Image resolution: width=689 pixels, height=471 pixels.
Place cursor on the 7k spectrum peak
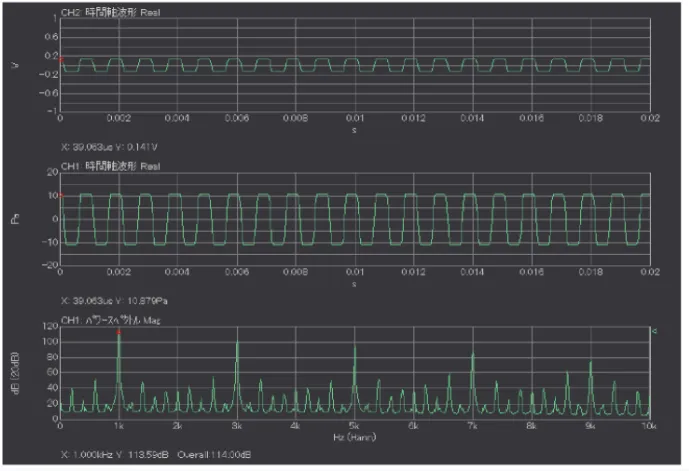(473, 354)
